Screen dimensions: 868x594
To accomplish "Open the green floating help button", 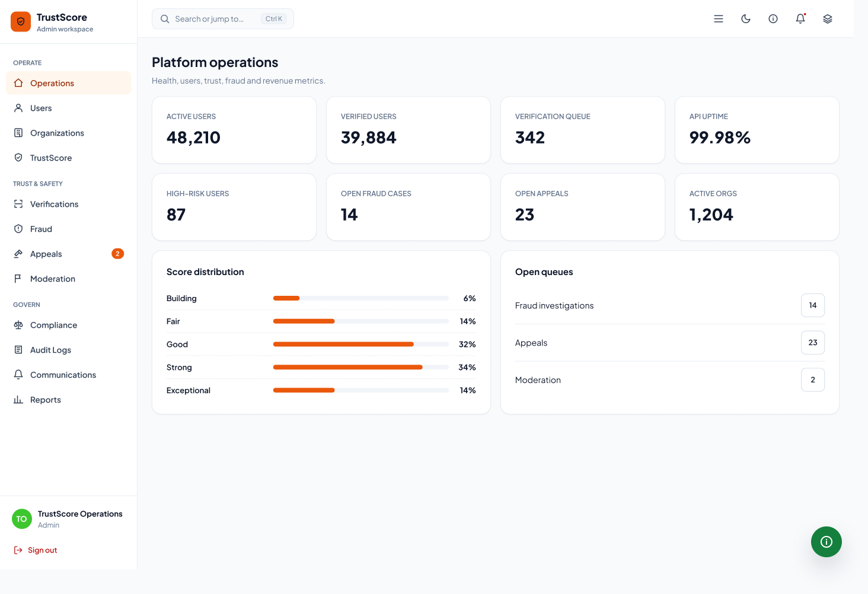I will 826,542.
